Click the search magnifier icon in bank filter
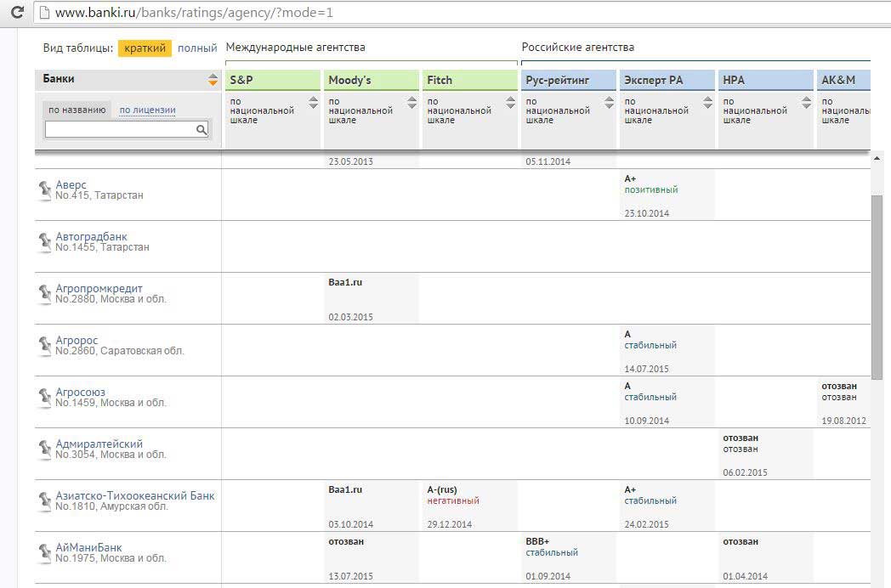Viewport: 891px width, 588px height. pyautogui.click(x=201, y=129)
